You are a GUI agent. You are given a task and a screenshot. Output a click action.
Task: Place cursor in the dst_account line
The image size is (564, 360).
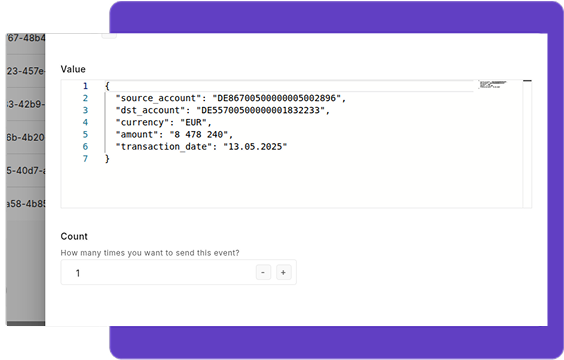coord(222,110)
